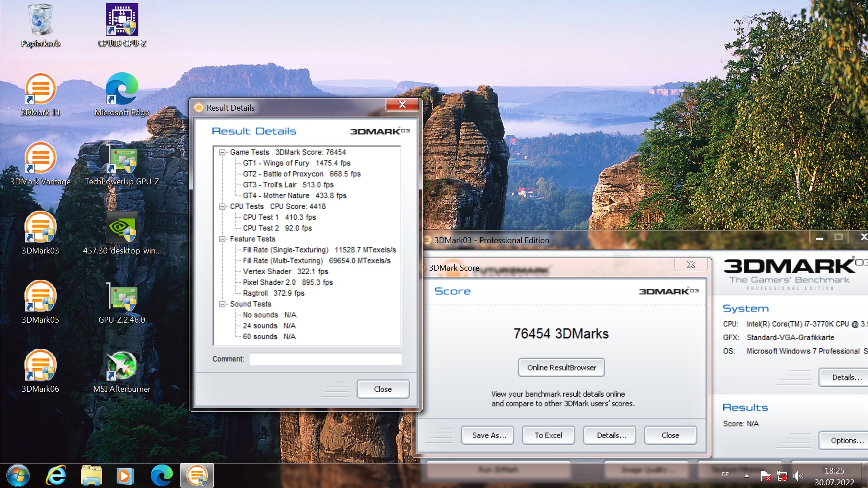Open the Windows Start menu orb
Image resolution: width=868 pixels, height=488 pixels.
[x=18, y=475]
